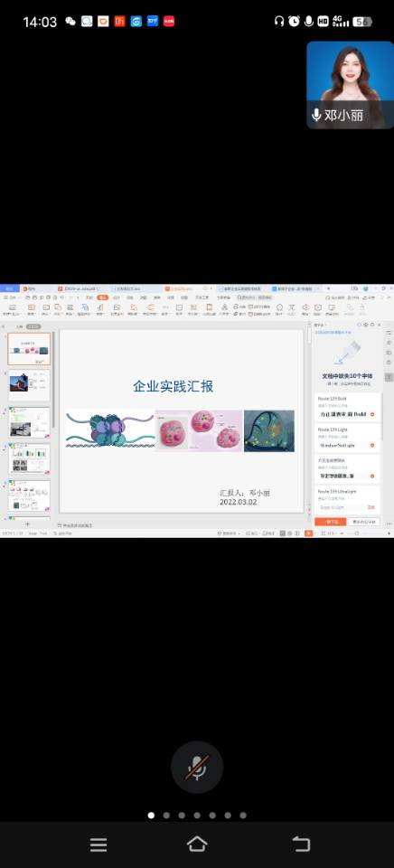Open the recent apps menu icon

tap(98, 844)
